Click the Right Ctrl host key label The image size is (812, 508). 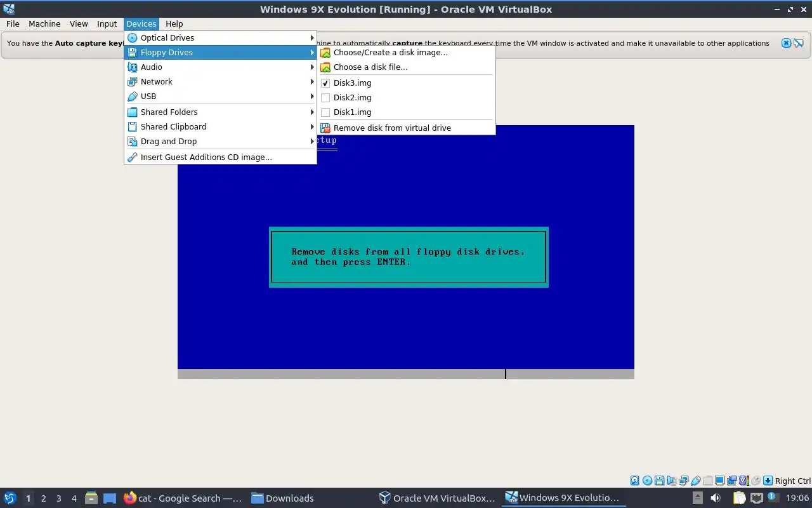click(793, 481)
